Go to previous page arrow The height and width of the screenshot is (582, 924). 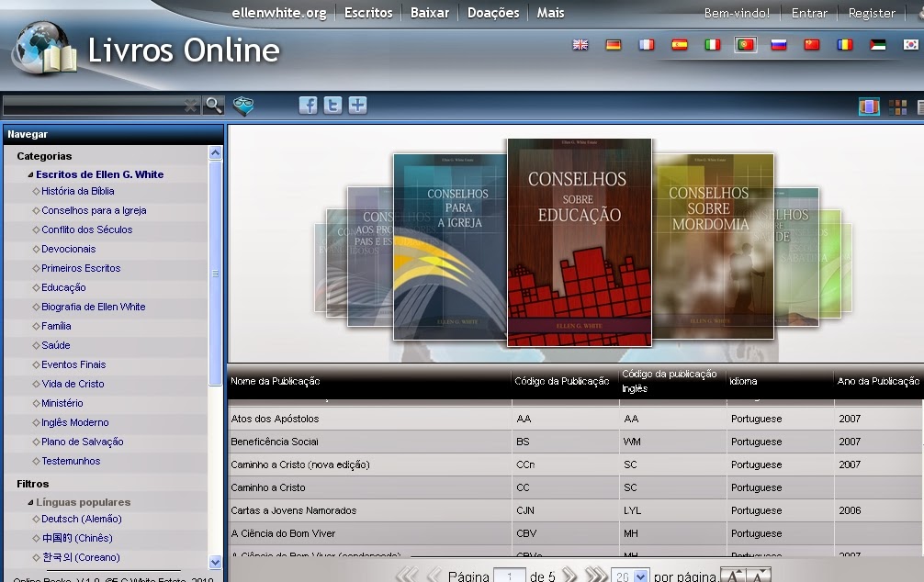(x=434, y=575)
